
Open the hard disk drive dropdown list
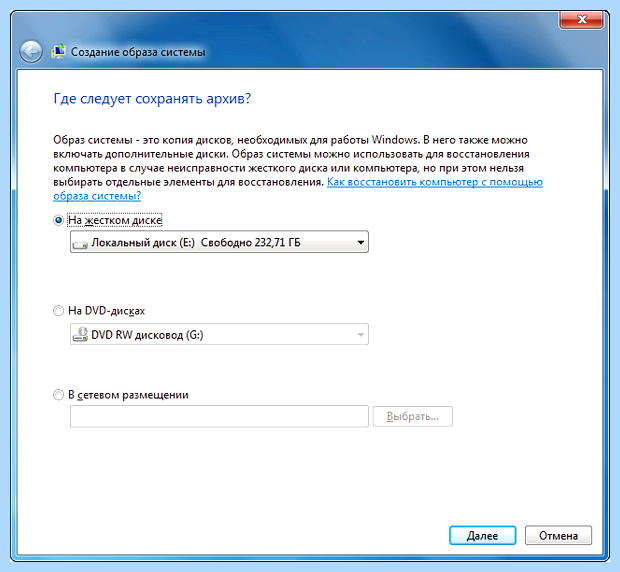219,242
